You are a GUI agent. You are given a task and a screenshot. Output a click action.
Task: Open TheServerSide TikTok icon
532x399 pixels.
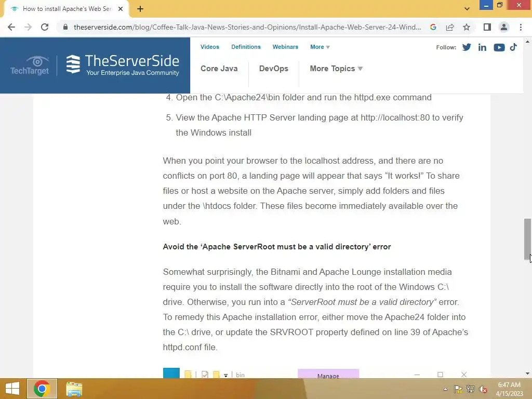[513, 47]
